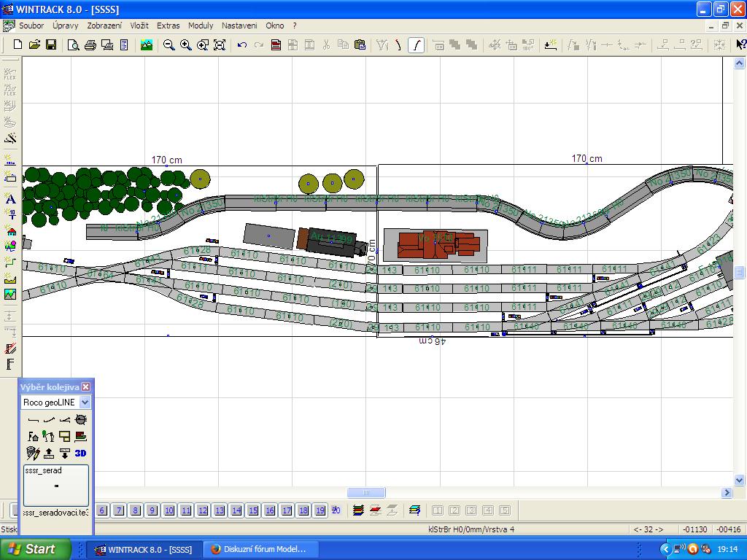Click the Print icon in toolbar
This screenshot has width=747, height=560.
(x=90, y=45)
